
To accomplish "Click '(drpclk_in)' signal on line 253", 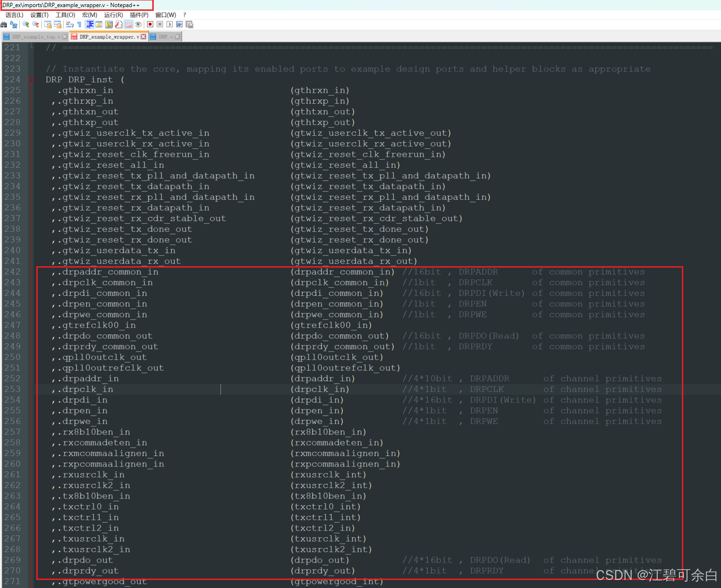I will click(320, 389).
